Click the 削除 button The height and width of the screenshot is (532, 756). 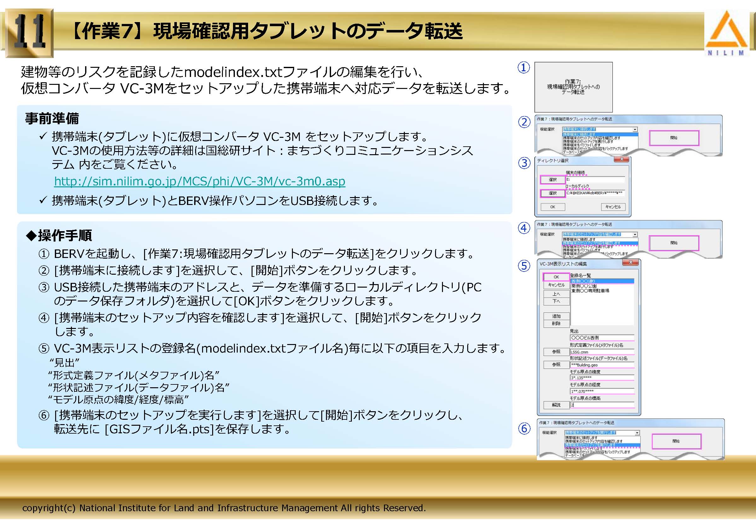pyautogui.click(x=557, y=324)
